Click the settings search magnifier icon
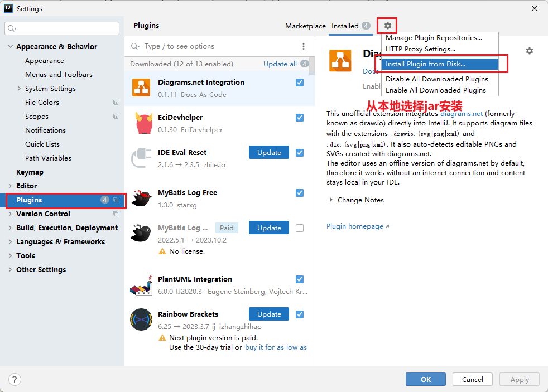 point(12,28)
